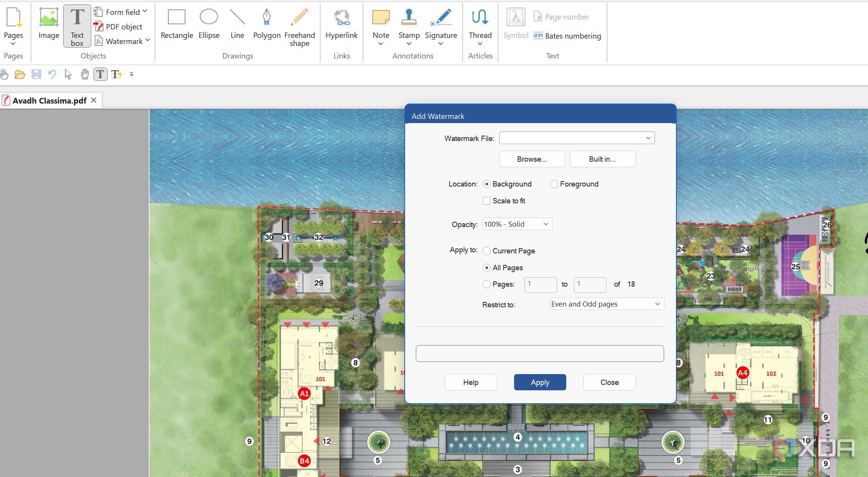Select Background location radio button
The image size is (868, 477).
[x=487, y=184]
